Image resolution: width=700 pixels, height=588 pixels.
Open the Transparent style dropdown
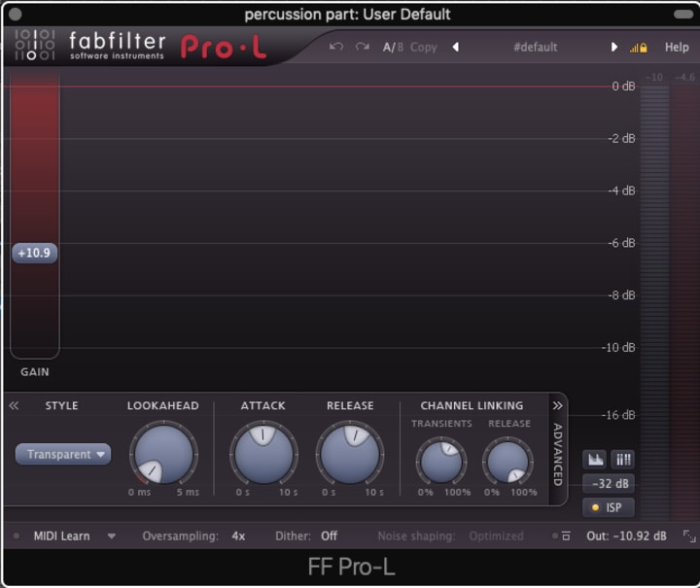coord(63,454)
